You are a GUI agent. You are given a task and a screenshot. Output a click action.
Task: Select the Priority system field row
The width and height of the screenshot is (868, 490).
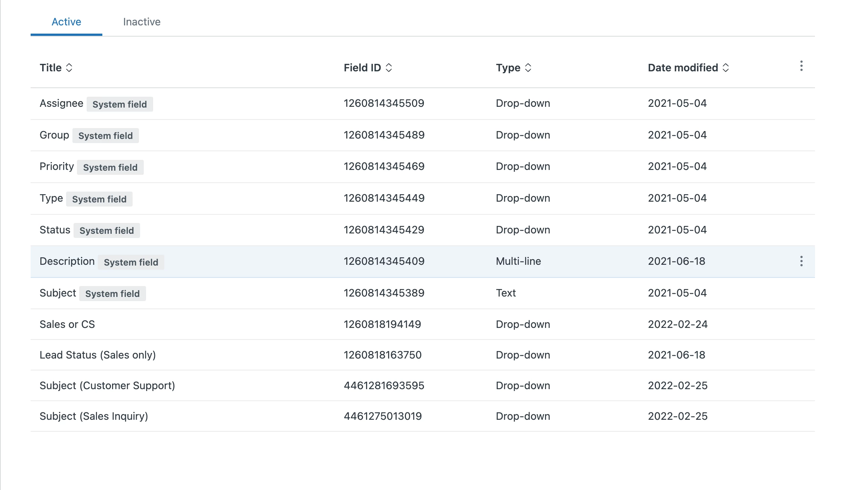pos(57,167)
